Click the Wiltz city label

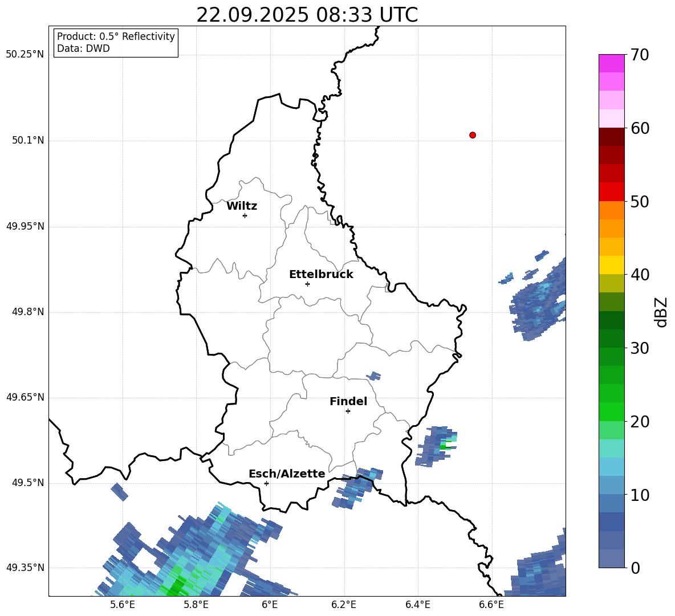(242, 206)
